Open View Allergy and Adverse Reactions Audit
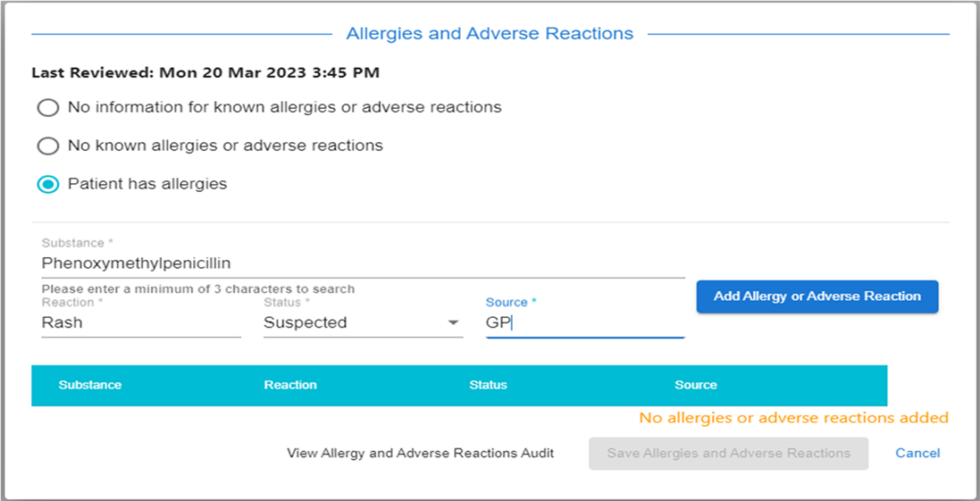This screenshot has width=980, height=501. click(x=421, y=454)
